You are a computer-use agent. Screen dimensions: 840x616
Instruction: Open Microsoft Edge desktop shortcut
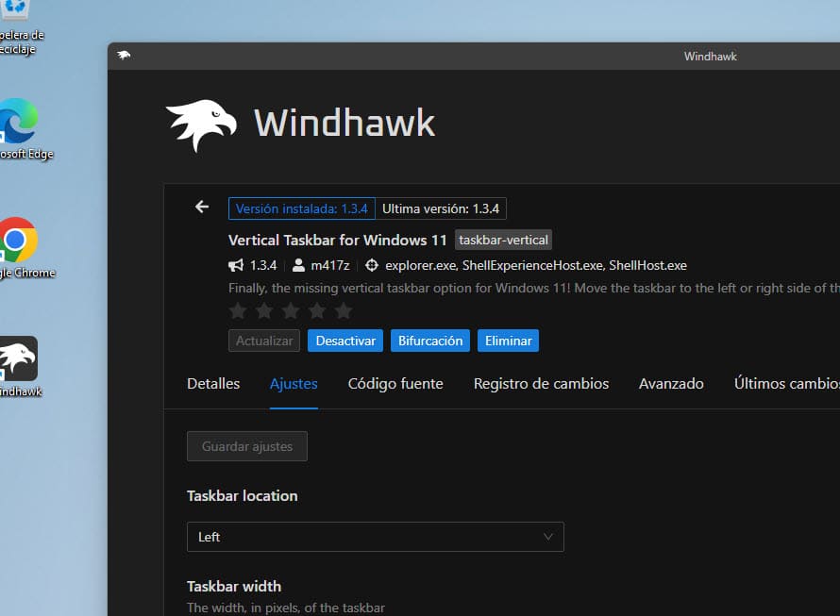coord(25,129)
